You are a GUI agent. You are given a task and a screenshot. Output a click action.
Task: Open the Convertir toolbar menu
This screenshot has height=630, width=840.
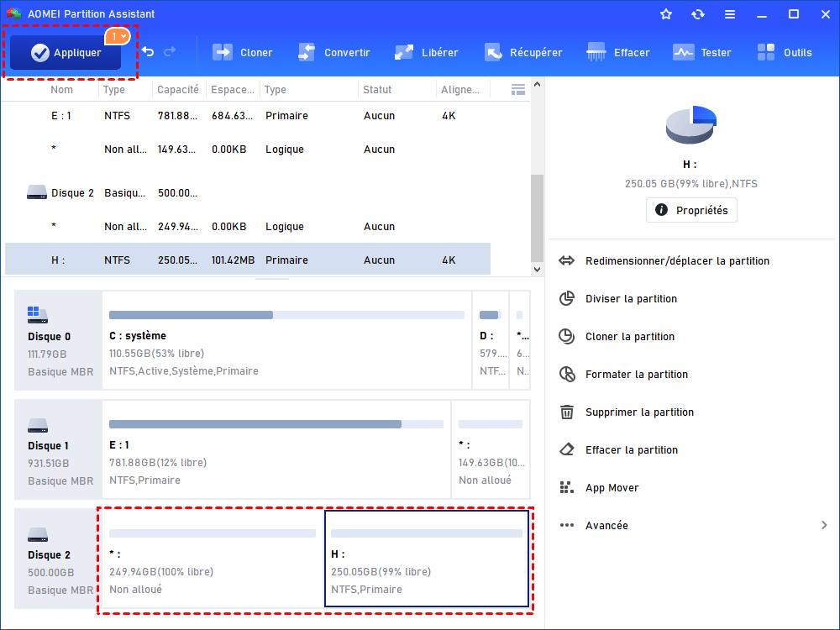click(x=334, y=52)
